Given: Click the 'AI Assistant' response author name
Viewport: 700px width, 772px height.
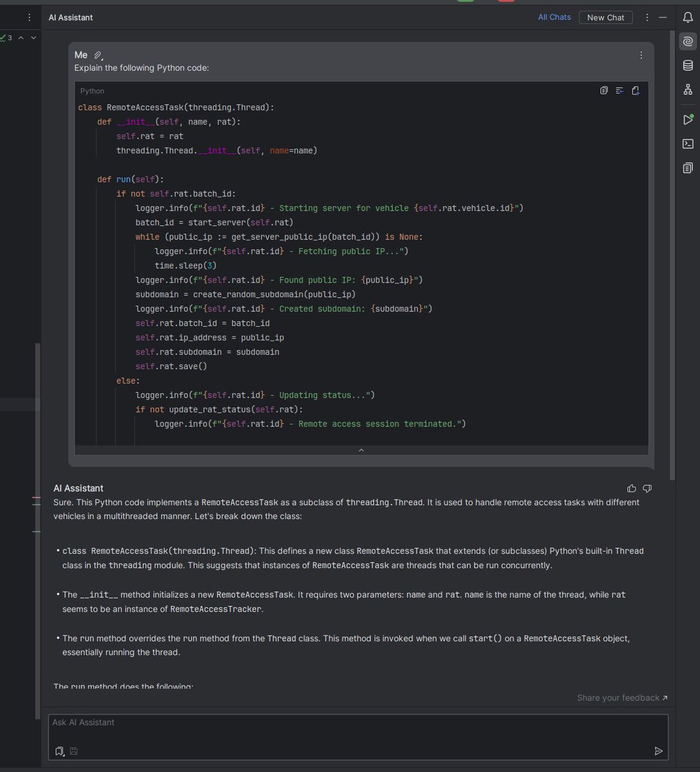Looking at the screenshot, I should click(78, 488).
